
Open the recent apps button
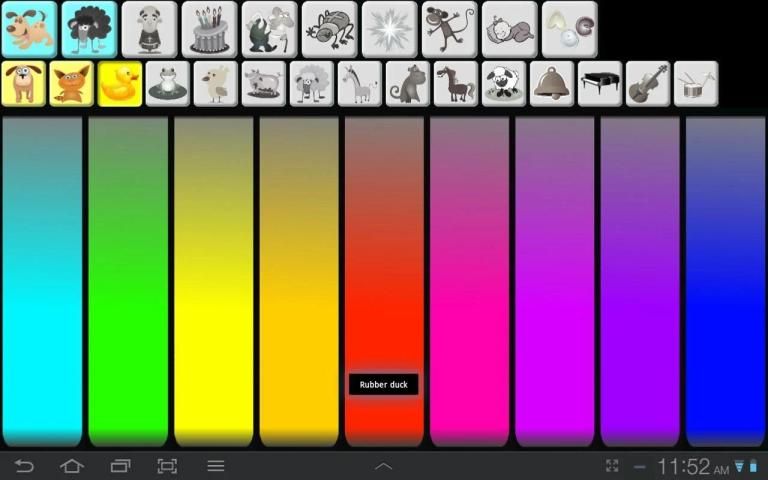point(120,466)
